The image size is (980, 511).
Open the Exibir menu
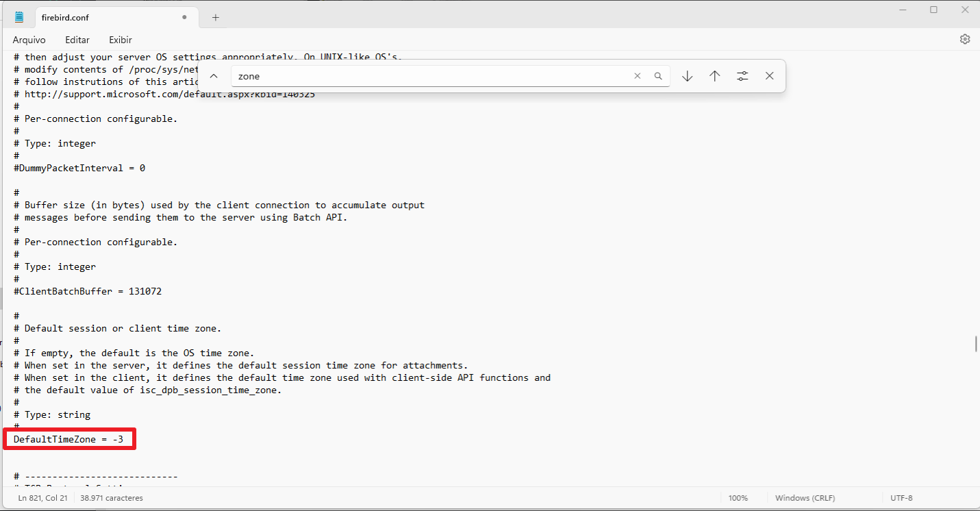click(121, 40)
